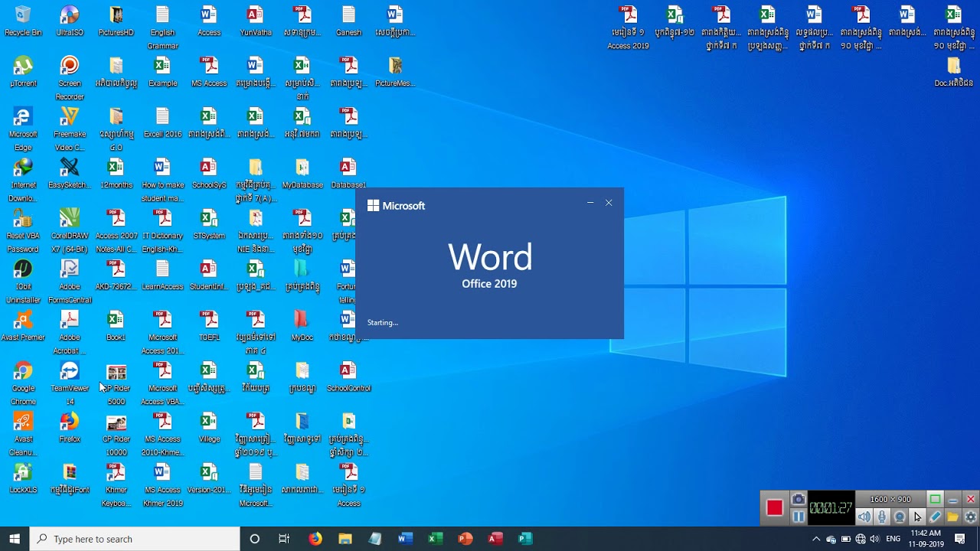
Task: Select the SchoolSys Access database icon
Action: click(x=209, y=174)
